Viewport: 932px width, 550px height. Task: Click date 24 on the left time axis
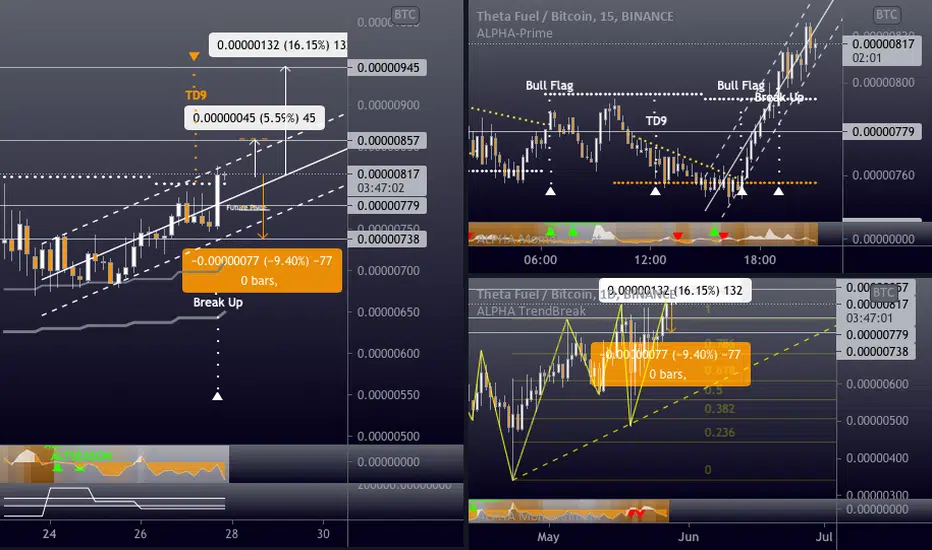click(49, 534)
